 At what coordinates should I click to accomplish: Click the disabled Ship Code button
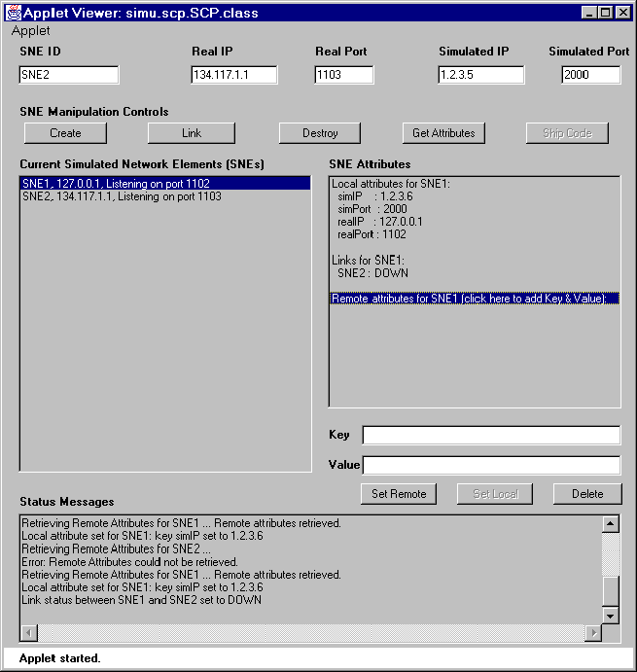click(567, 133)
